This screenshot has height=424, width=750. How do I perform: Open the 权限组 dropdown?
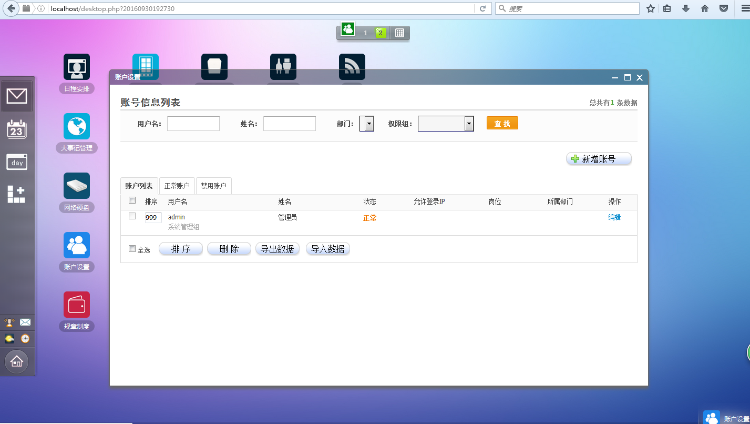tap(446, 123)
